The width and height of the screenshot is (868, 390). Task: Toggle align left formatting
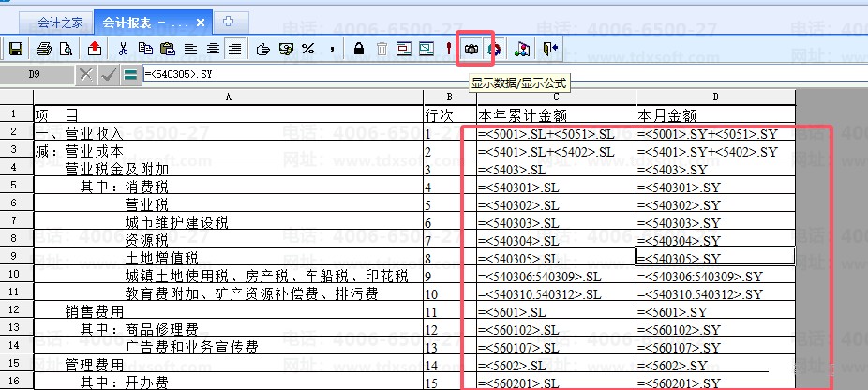[190, 47]
